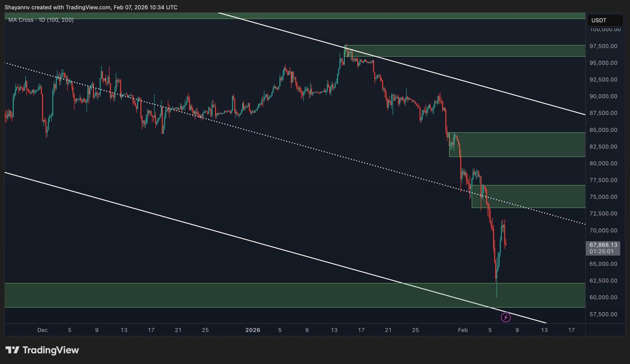Select the Dec label on the time axis
Image resolution: width=630 pixels, height=364 pixels.
click(x=43, y=330)
